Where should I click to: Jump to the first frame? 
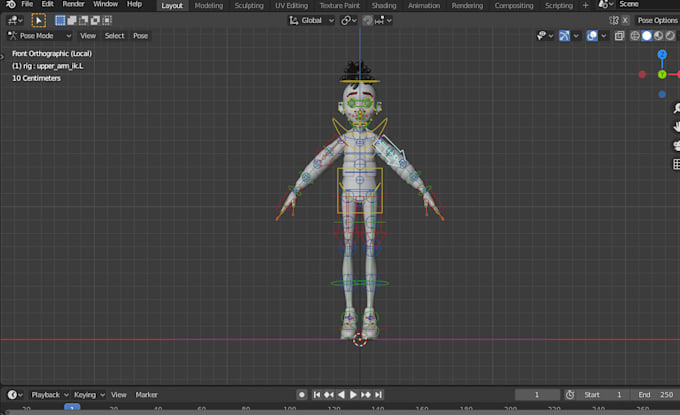click(317, 395)
